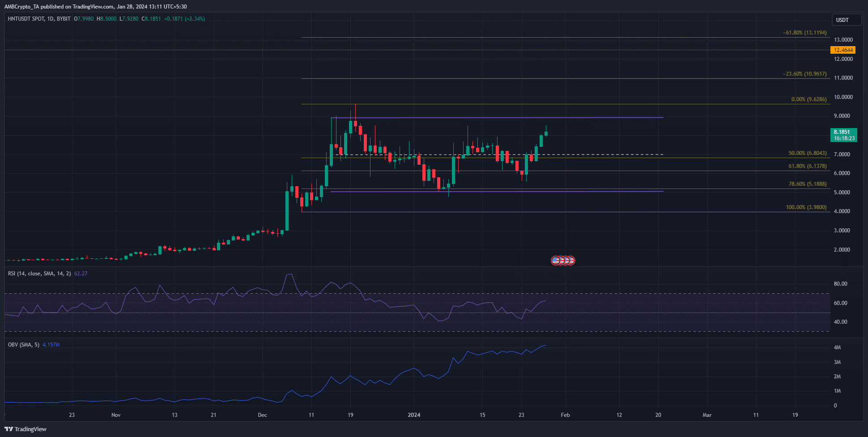Click the 10.0000 price axis label
This screenshot has height=437, width=868.
[x=843, y=97]
